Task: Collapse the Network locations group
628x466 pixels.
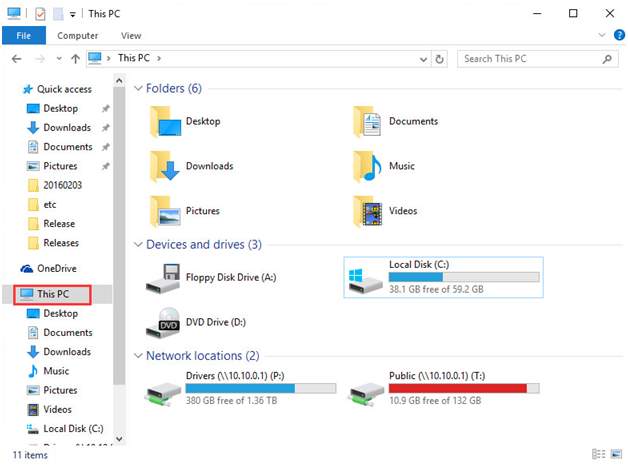Action: [x=138, y=356]
